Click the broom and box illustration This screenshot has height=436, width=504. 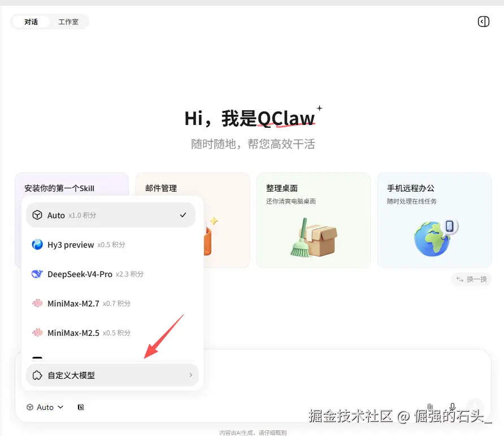click(314, 238)
